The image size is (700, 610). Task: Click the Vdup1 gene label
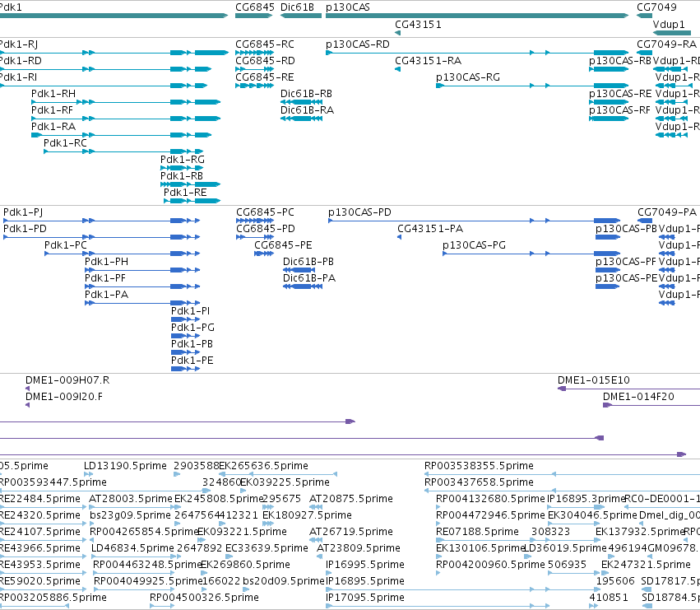point(669,24)
